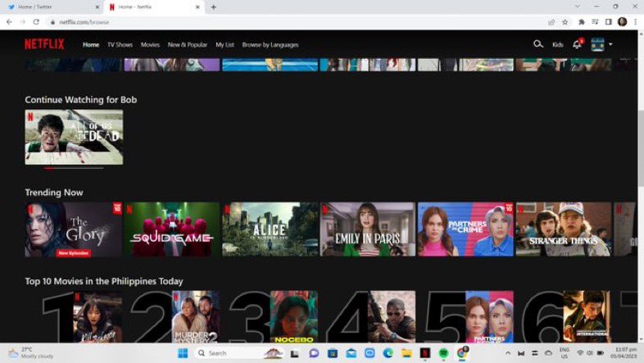The height and width of the screenshot is (363, 644).
Task: Go to the Home nav item
Action: pos(91,45)
